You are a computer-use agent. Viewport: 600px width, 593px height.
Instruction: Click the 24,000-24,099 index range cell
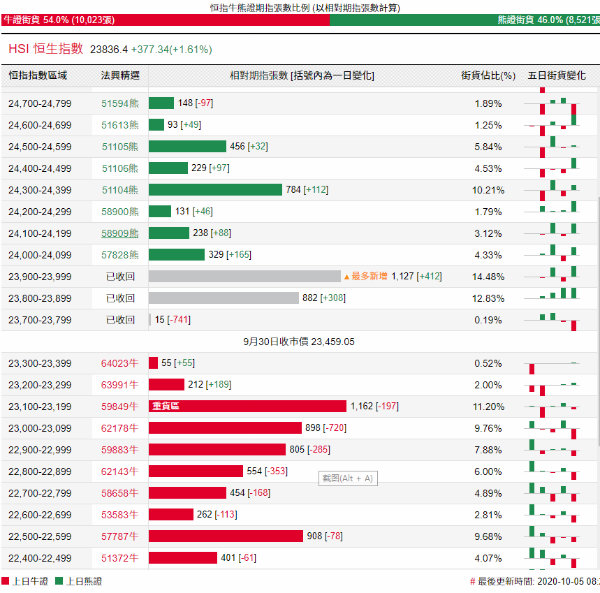click(x=40, y=255)
